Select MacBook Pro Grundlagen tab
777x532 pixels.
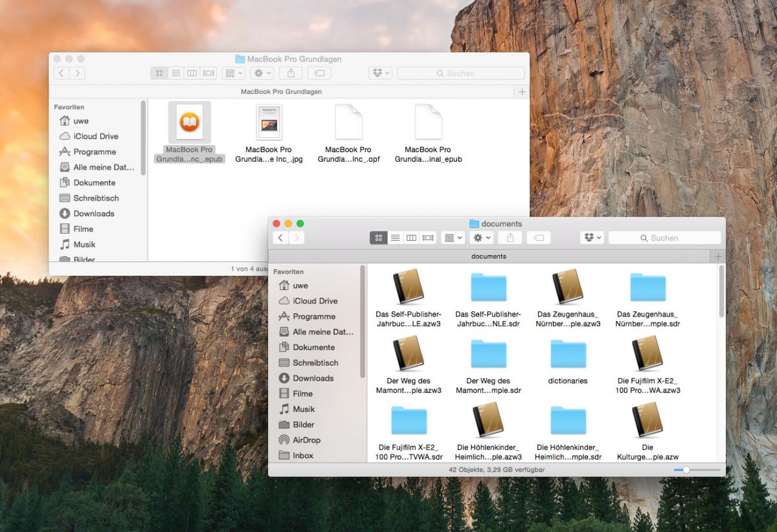(x=282, y=92)
